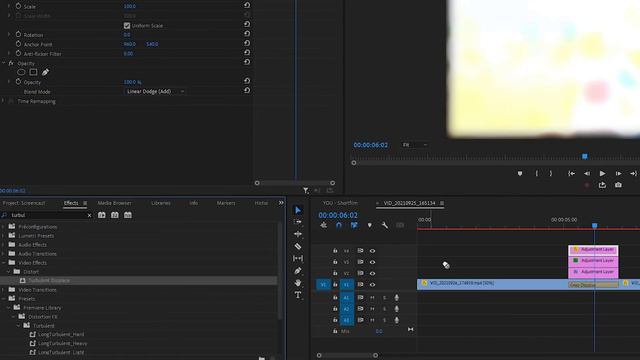The width and height of the screenshot is (640, 360).
Task: Toggle Uniform Scale checkbox
Action: click(127, 25)
